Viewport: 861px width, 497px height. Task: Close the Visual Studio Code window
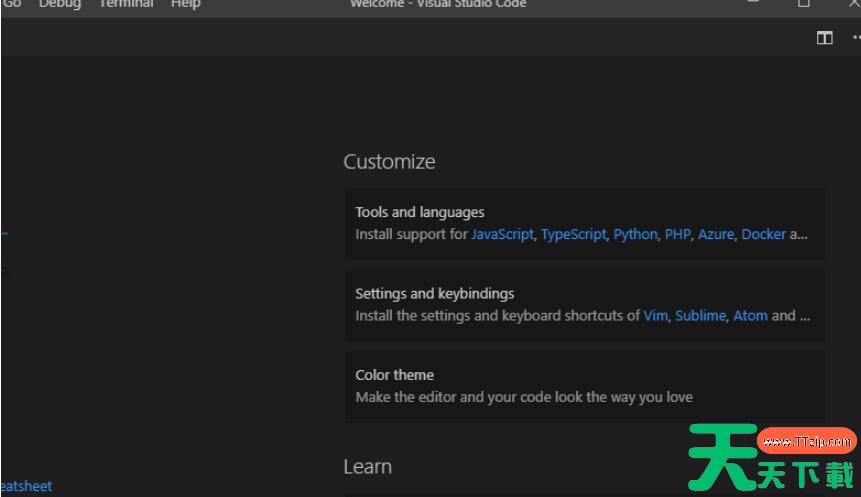coord(853,4)
